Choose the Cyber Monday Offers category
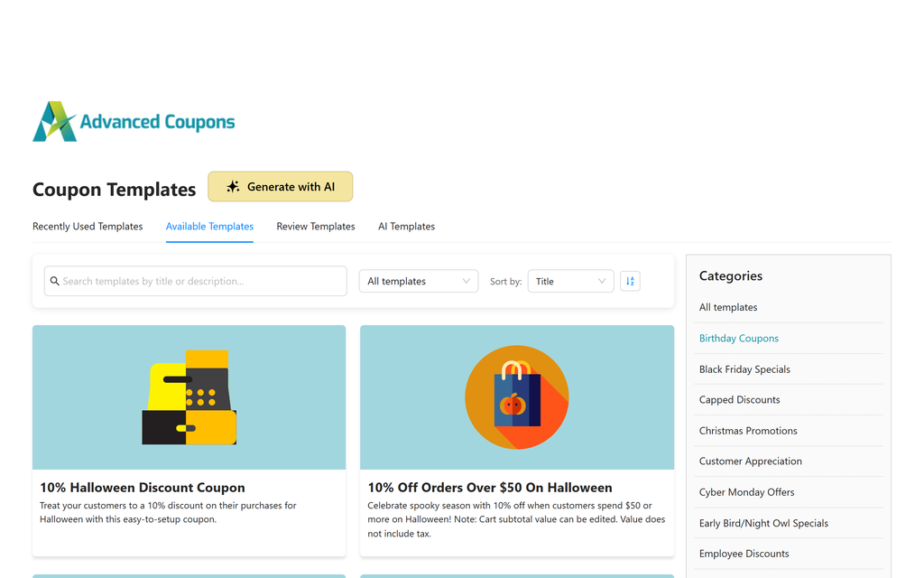The height and width of the screenshot is (578, 924). click(746, 492)
